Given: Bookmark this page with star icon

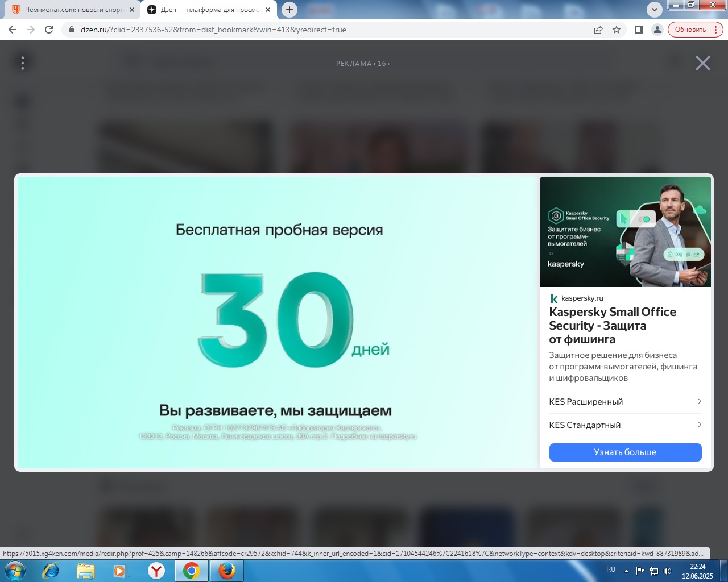Looking at the screenshot, I should pyautogui.click(x=617, y=30).
